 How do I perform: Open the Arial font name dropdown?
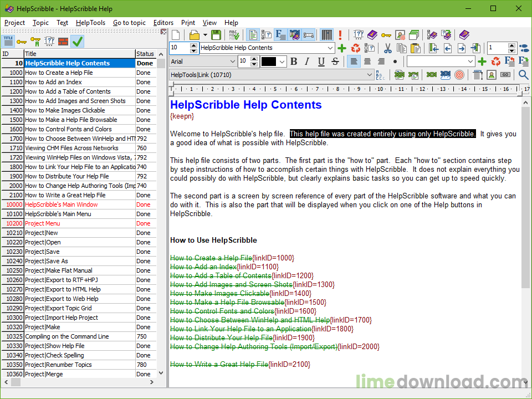[x=232, y=62]
